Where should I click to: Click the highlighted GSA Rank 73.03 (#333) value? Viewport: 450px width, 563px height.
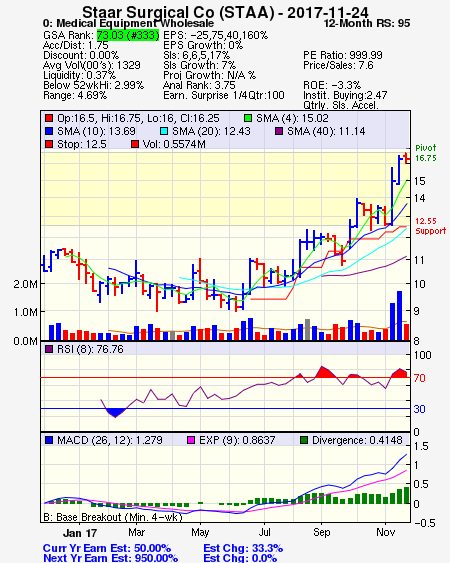click(128, 35)
